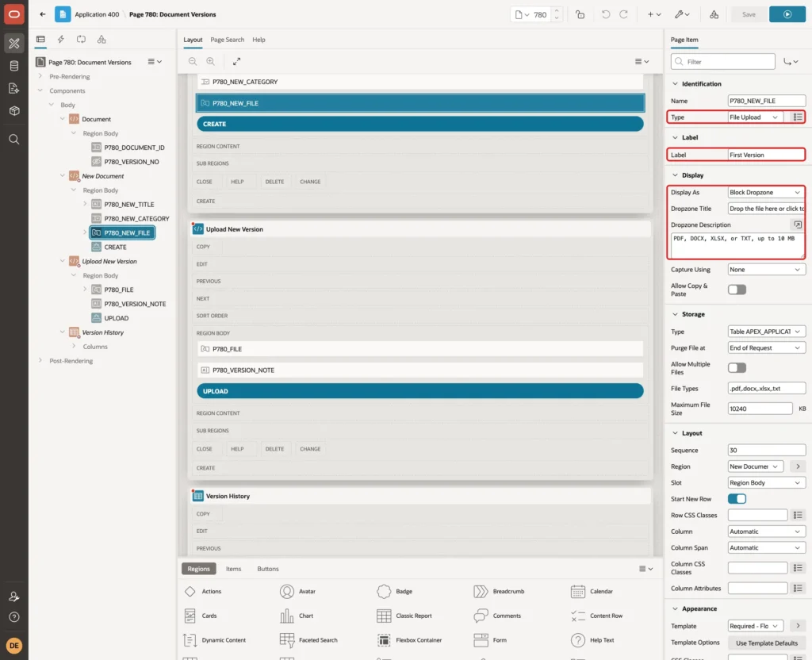Viewport: 812px width, 660px height.
Task: Expand the Pre-Rendering tree node
Action: click(40, 76)
